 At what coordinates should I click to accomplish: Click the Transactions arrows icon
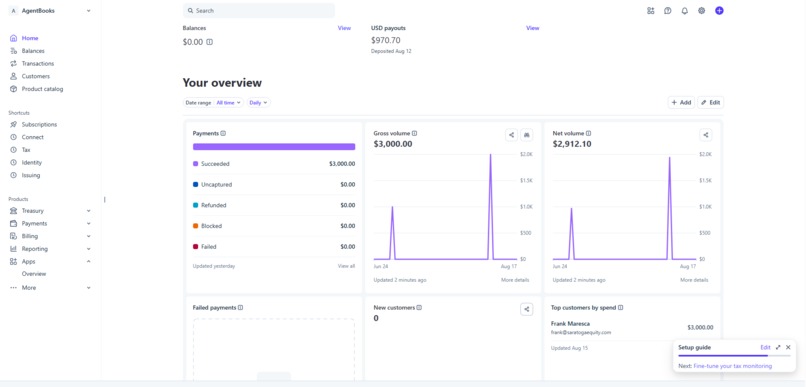pyautogui.click(x=13, y=64)
